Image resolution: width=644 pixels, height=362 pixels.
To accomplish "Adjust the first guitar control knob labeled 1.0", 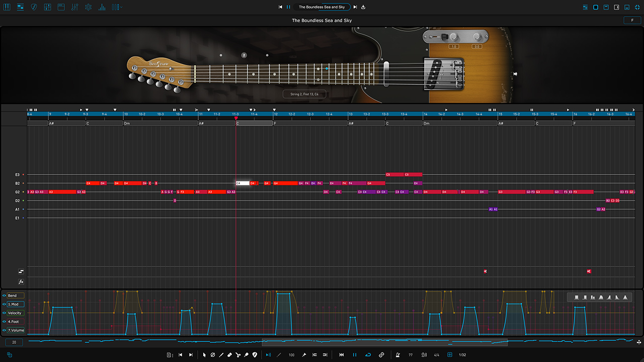I will [x=453, y=37].
